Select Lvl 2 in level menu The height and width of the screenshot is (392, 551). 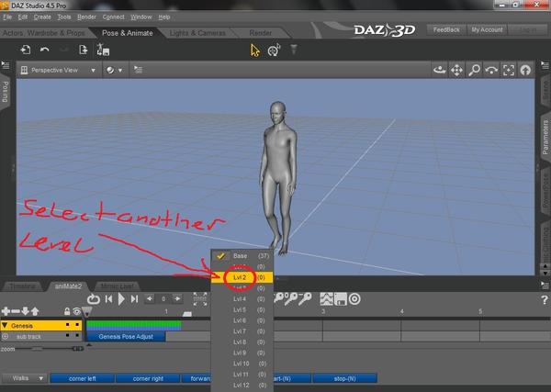[x=242, y=277]
